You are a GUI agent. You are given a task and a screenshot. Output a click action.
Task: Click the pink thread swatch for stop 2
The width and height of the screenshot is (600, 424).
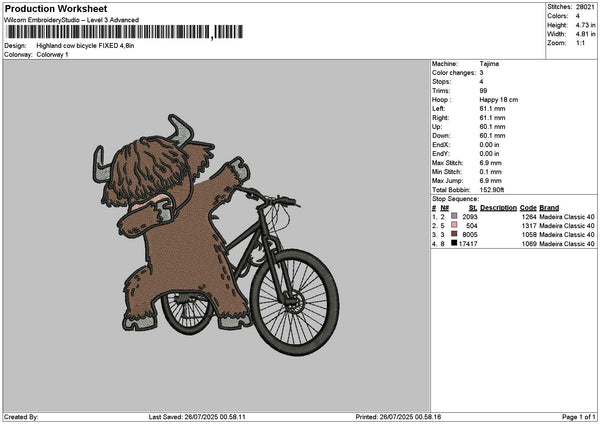click(454, 225)
